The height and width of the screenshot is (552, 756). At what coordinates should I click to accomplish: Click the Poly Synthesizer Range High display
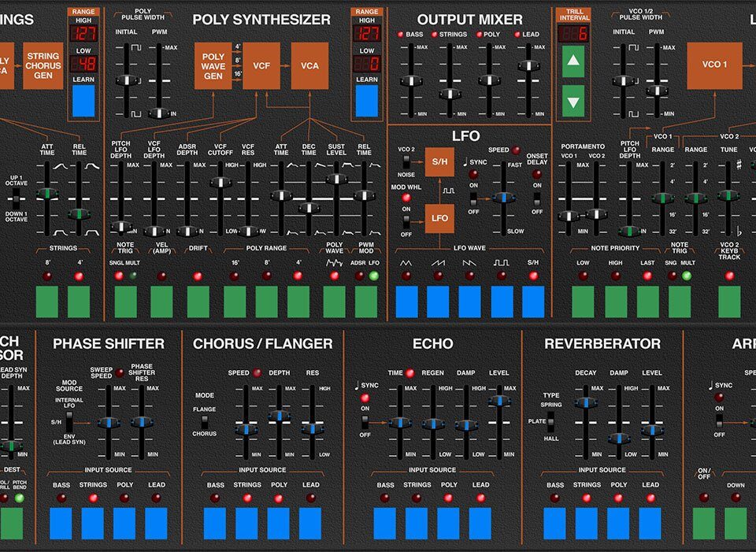click(x=365, y=33)
